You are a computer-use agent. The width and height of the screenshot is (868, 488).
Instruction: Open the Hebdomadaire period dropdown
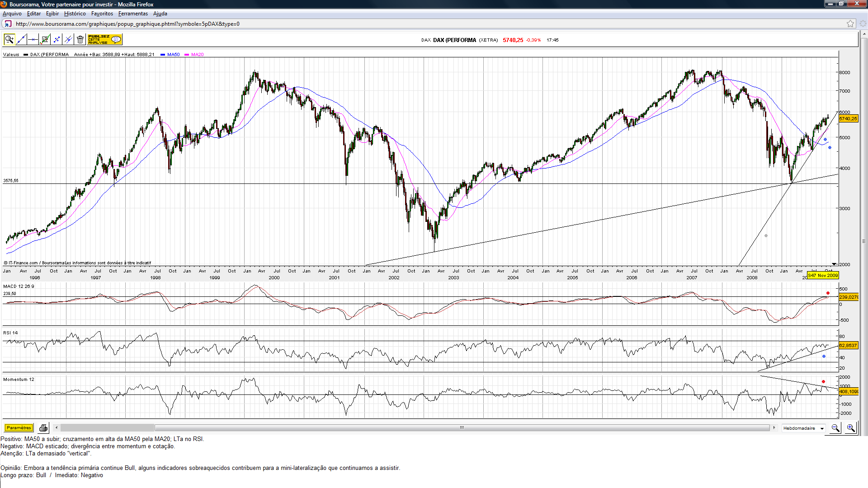(804, 428)
